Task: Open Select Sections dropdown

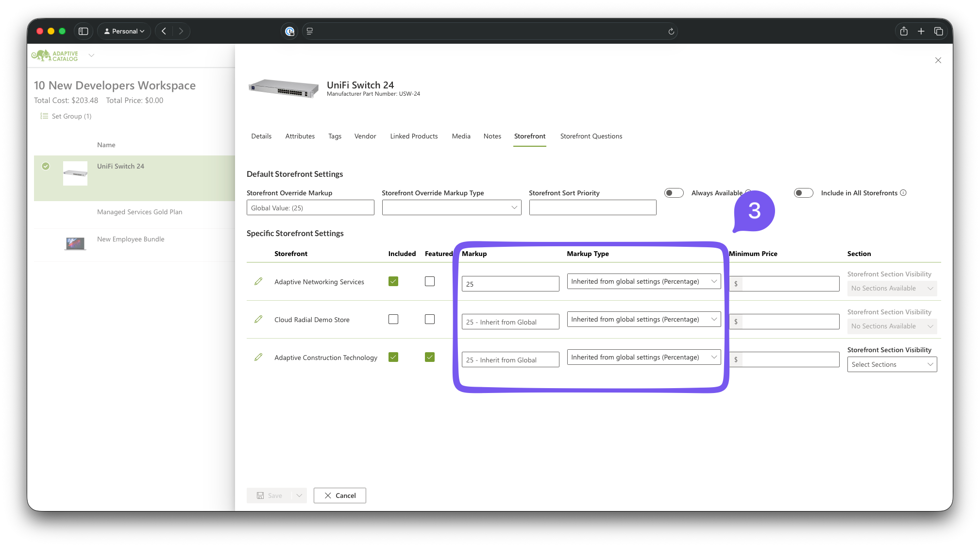Action: (x=892, y=364)
